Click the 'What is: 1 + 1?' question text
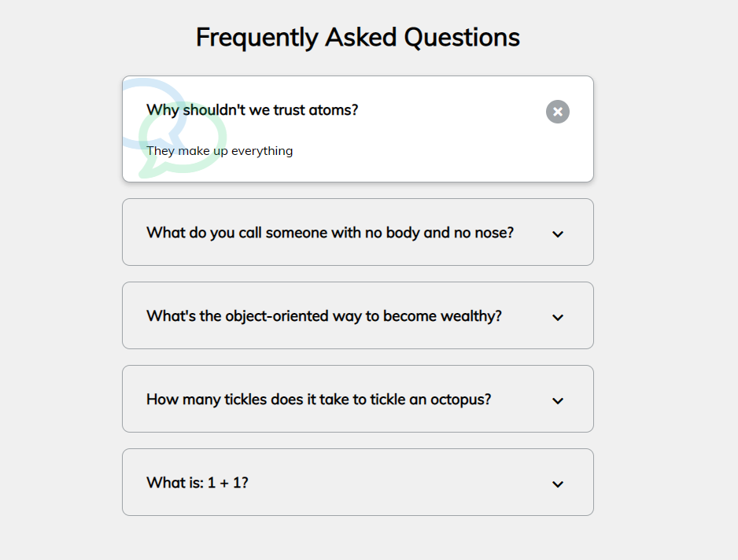Viewport: 738px width, 560px height. (197, 483)
